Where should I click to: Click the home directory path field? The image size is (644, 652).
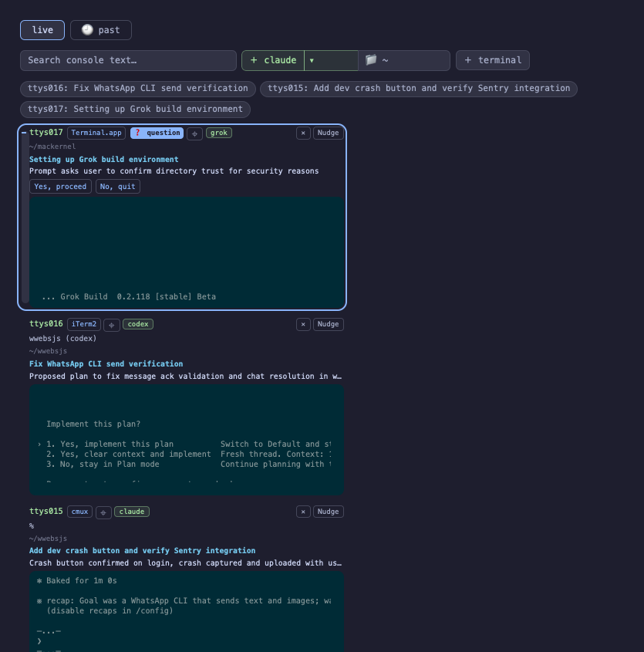404,60
